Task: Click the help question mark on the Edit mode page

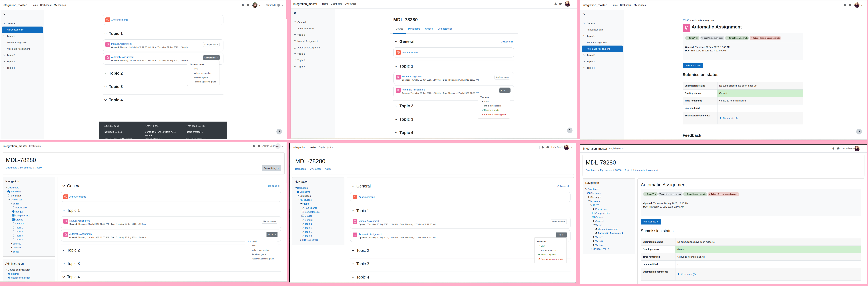Action: (x=279, y=132)
